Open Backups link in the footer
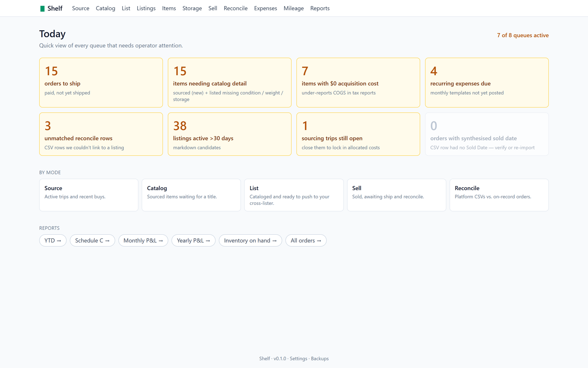The height and width of the screenshot is (368, 588). pyautogui.click(x=320, y=359)
